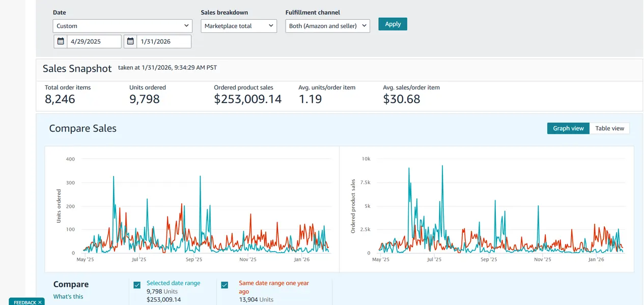The image size is (644, 305).
Task: Open the end date calendar icon
Action: coord(131,42)
